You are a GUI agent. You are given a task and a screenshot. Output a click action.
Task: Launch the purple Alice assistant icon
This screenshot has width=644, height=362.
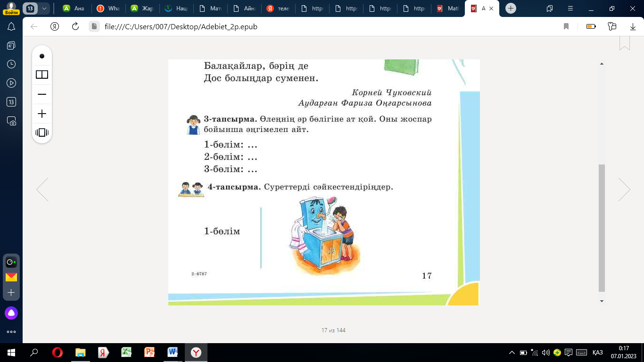click(x=11, y=313)
